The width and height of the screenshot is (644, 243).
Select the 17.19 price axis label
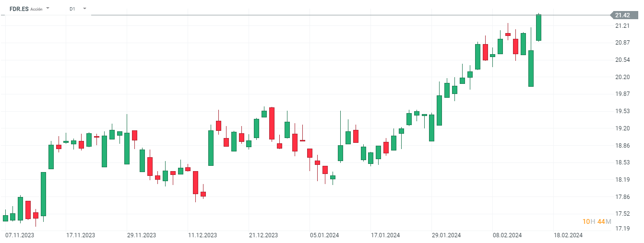point(622,228)
